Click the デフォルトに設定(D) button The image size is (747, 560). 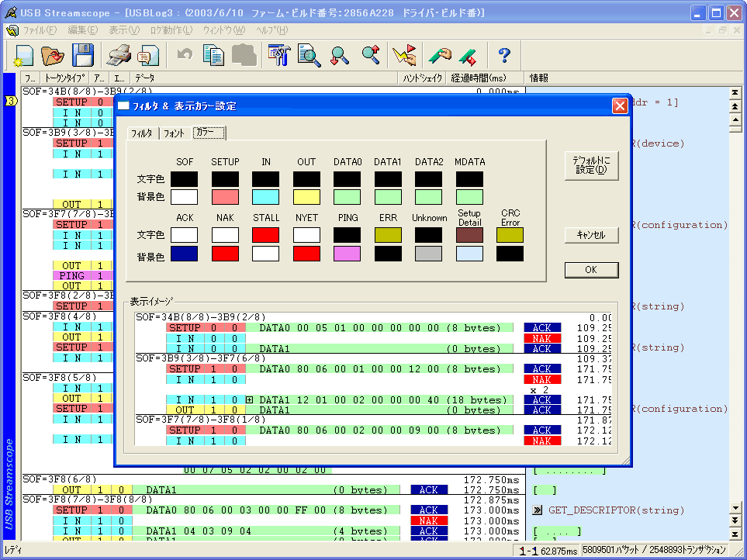(x=591, y=165)
